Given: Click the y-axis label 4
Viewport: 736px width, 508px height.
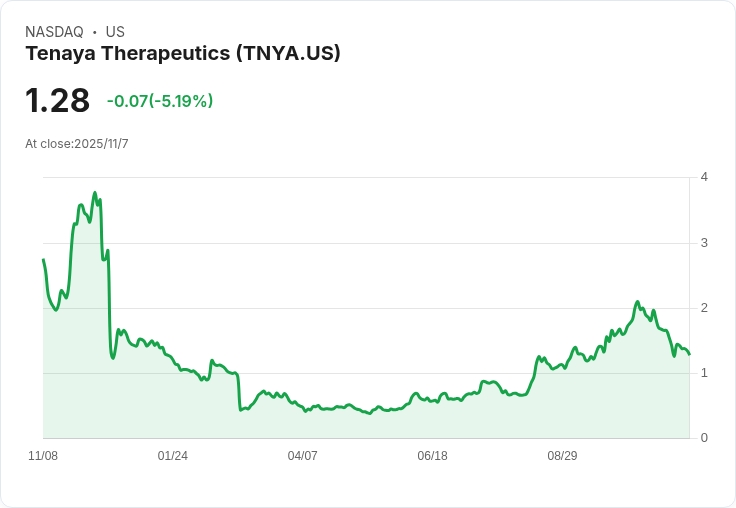Looking at the screenshot, I should click(x=704, y=177).
